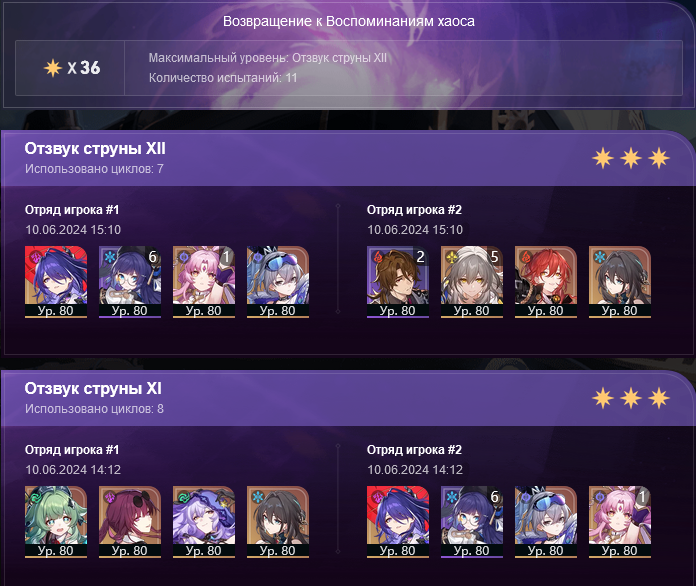Select grey-haired Trailblazer portrait with 5 badge
This screenshot has width=696, height=586.
coord(472,282)
